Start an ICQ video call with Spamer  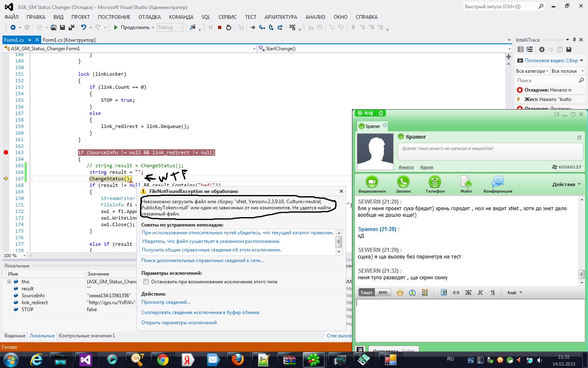coord(372,184)
